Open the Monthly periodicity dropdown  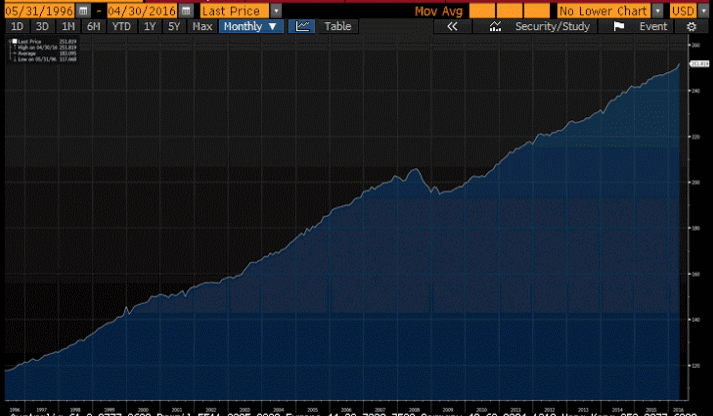click(251, 26)
